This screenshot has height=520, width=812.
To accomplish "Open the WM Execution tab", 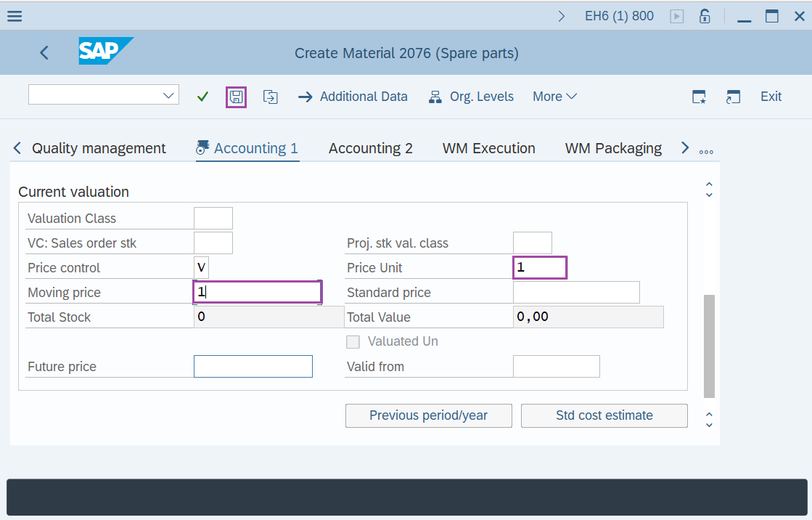I will click(488, 148).
